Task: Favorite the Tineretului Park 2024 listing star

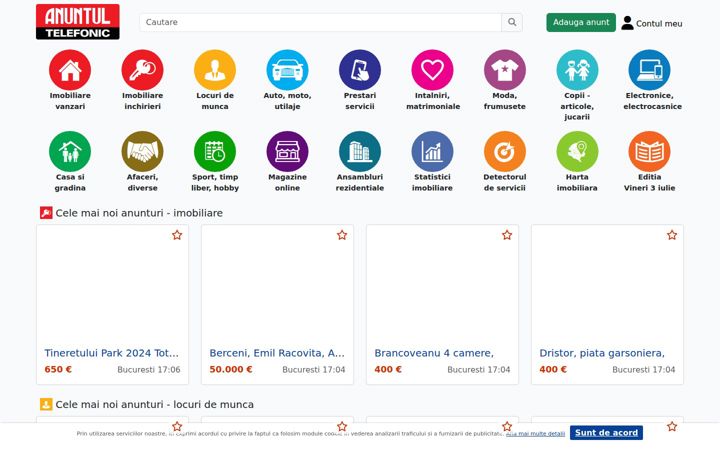Action: [x=177, y=235]
